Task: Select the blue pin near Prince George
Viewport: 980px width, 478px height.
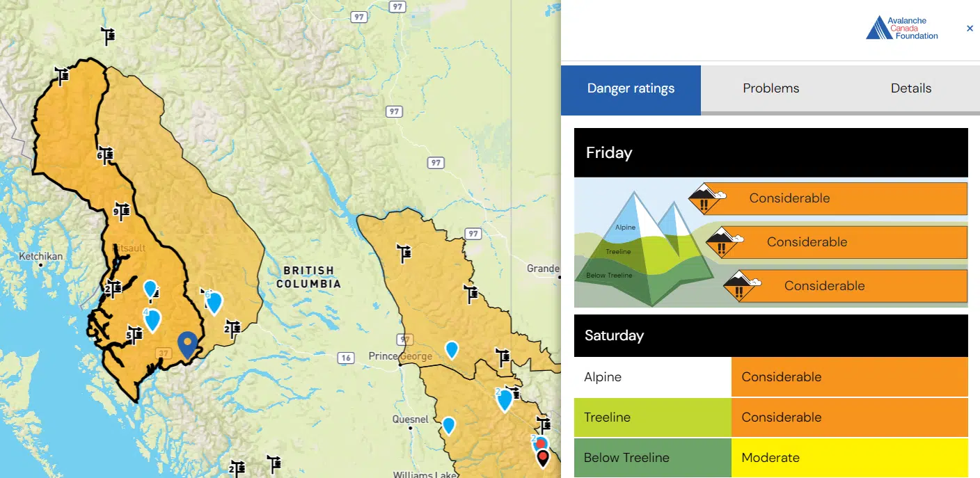Action: click(452, 350)
